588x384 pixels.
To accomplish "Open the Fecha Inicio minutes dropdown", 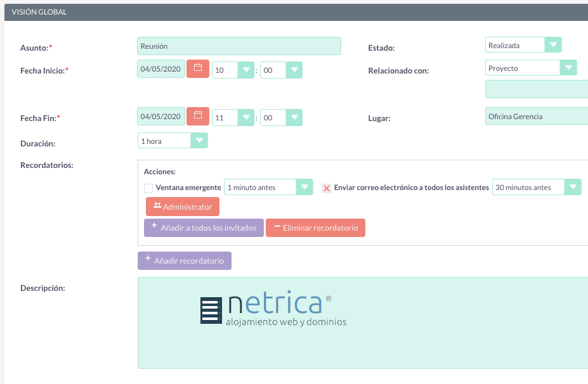I will coord(281,70).
